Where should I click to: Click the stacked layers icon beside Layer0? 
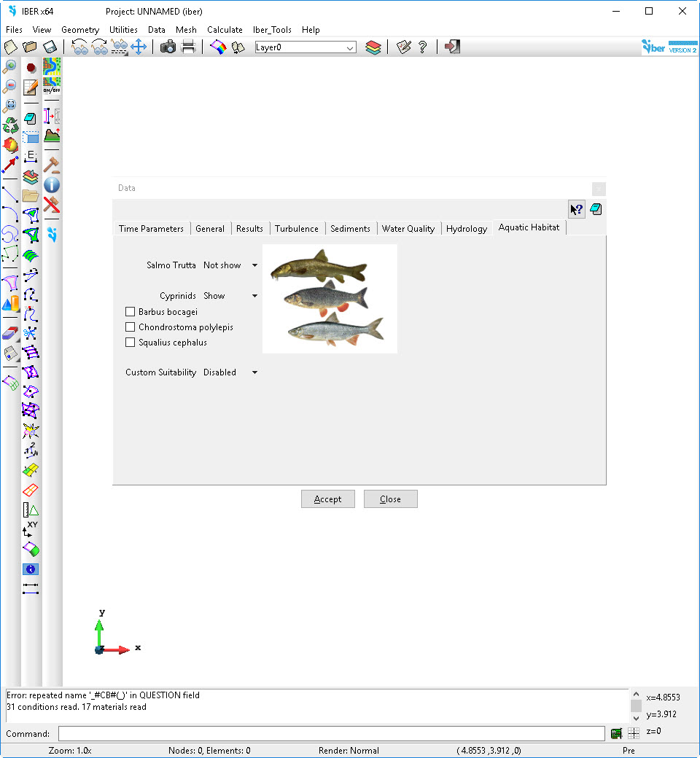pyautogui.click(x=373, y=47)
